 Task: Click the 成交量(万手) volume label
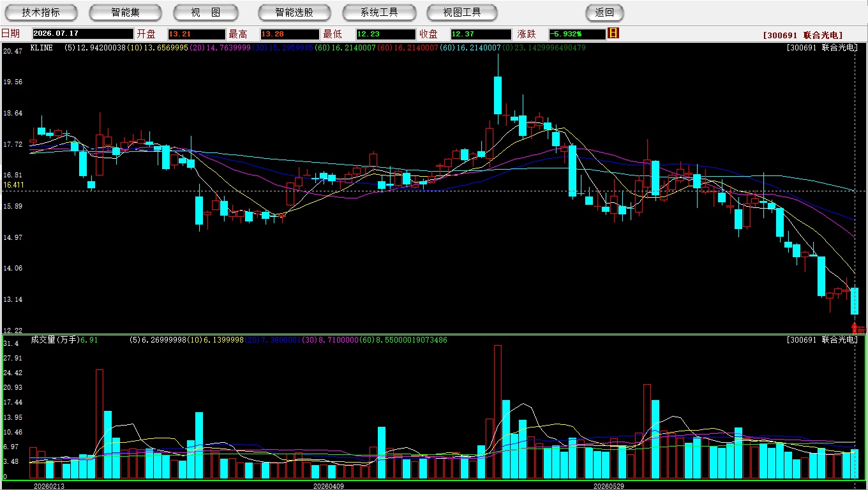[55, 340]
